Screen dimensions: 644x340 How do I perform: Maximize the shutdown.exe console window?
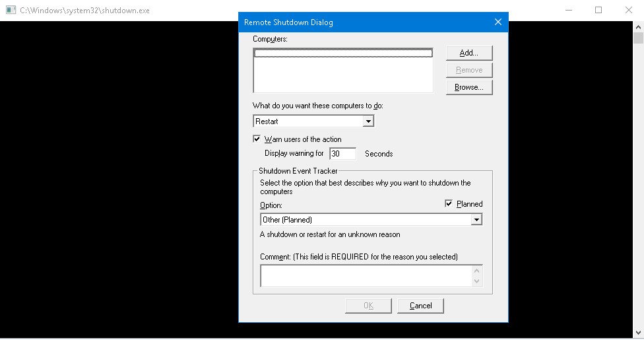pos(598,10)
